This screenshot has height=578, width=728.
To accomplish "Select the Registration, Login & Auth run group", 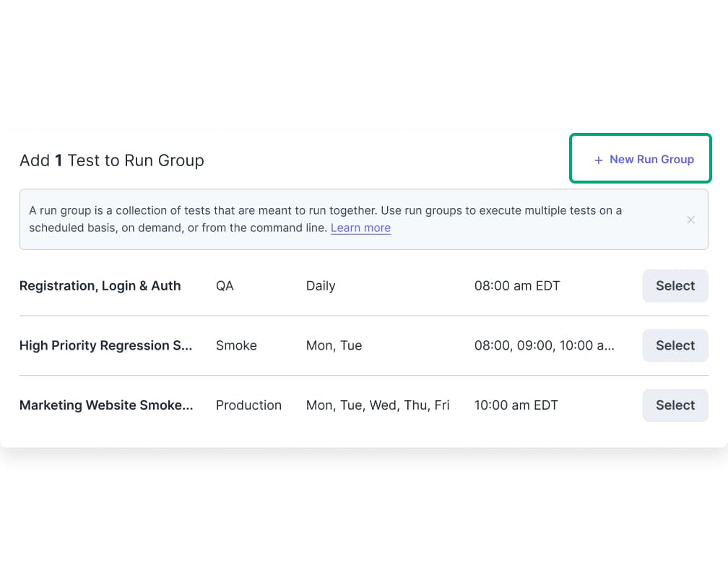I will pos(675,285).
